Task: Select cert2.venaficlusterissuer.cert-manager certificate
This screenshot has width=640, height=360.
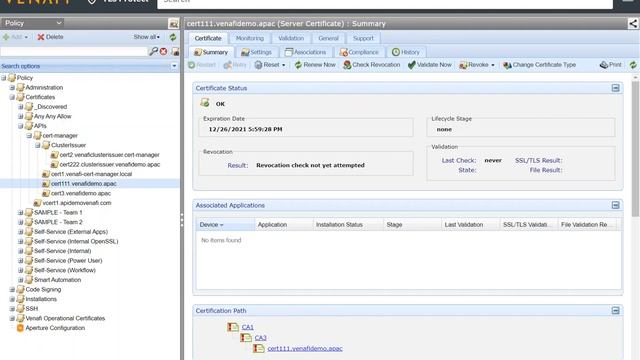Action: (x=109, y=155)
